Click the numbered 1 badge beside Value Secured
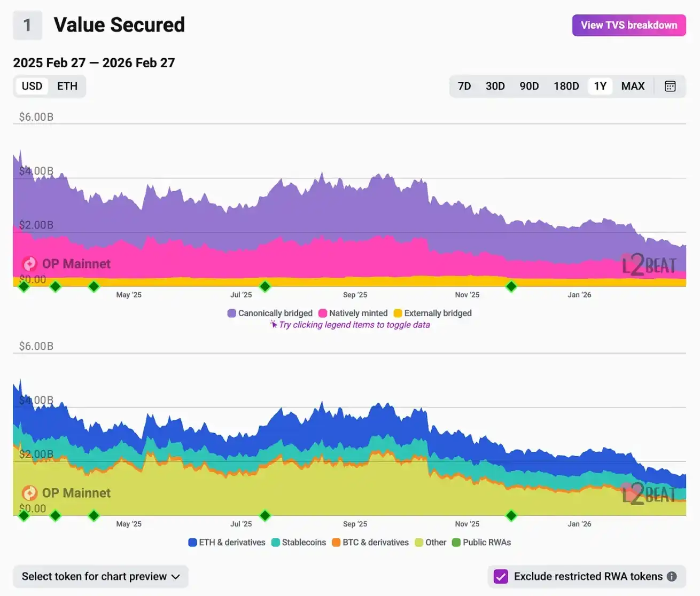 pyautogui.click(x=27, y=25)
